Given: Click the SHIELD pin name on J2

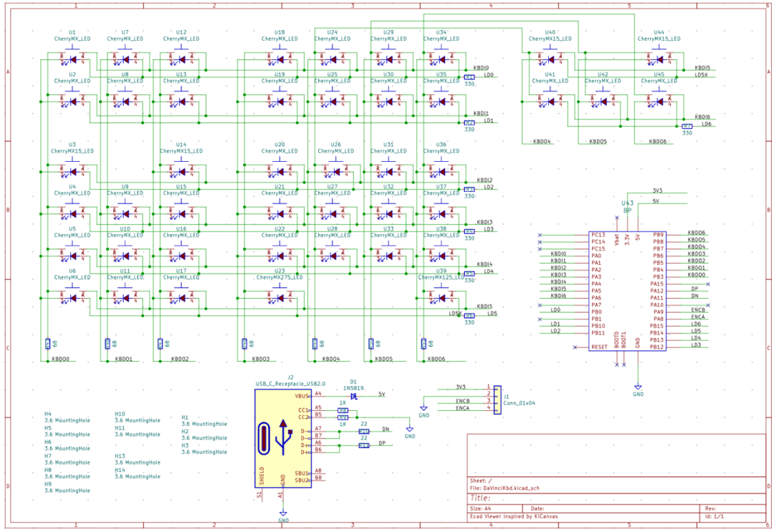Looking at the screenshot, I should tap(262, 475).
